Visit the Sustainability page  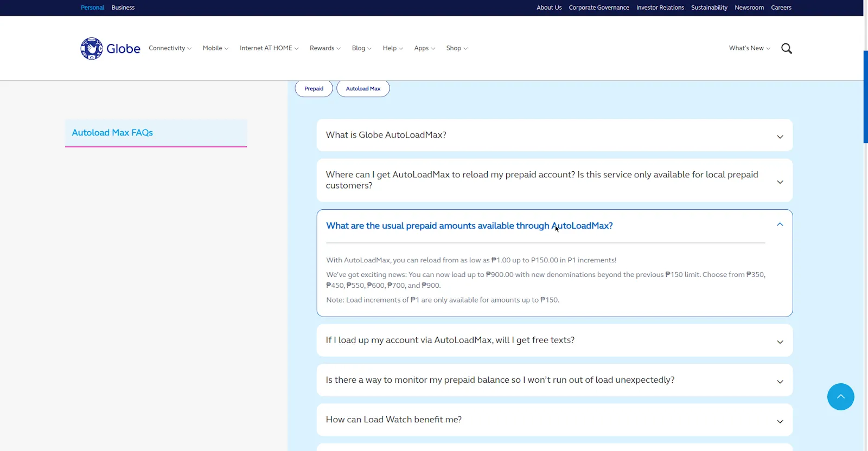click(709, 8)
